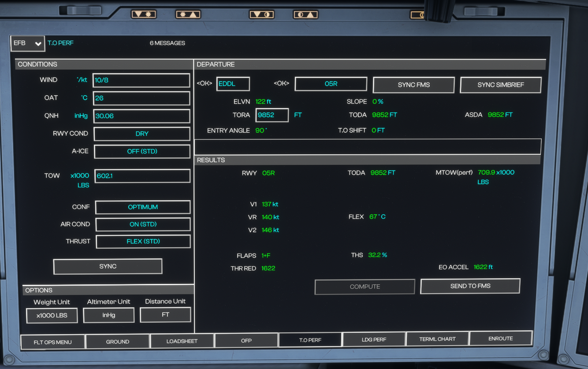Click SEND TO FMS button

[470, 286]
